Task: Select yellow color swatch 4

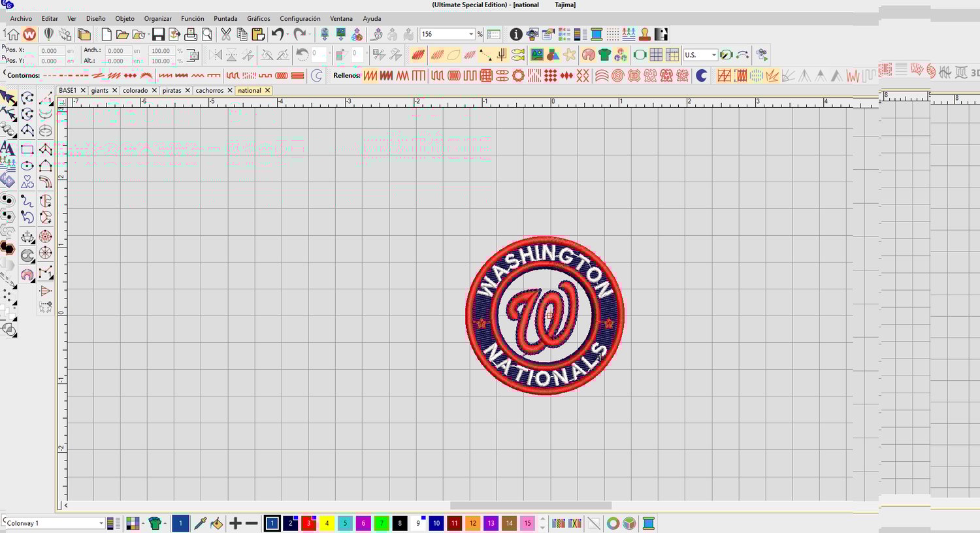Action: click(x=327, y=523)
